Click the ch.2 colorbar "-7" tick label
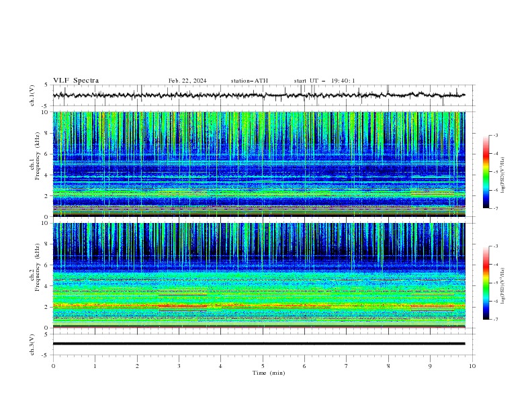 (x=496, y=320)
